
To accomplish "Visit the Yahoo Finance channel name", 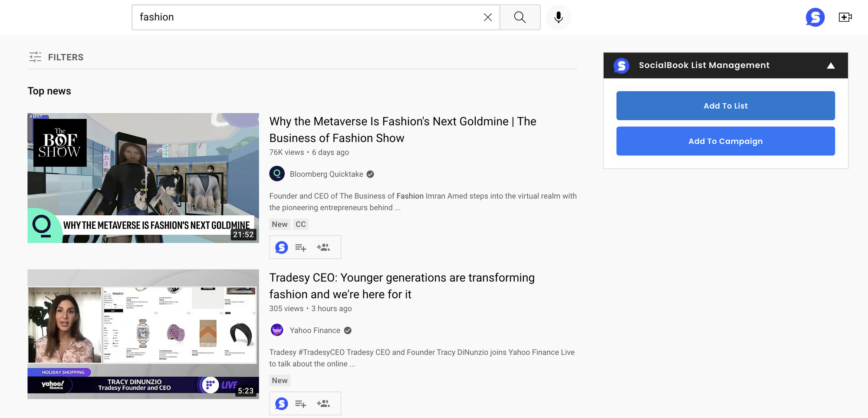I will (x=315, y=330).
